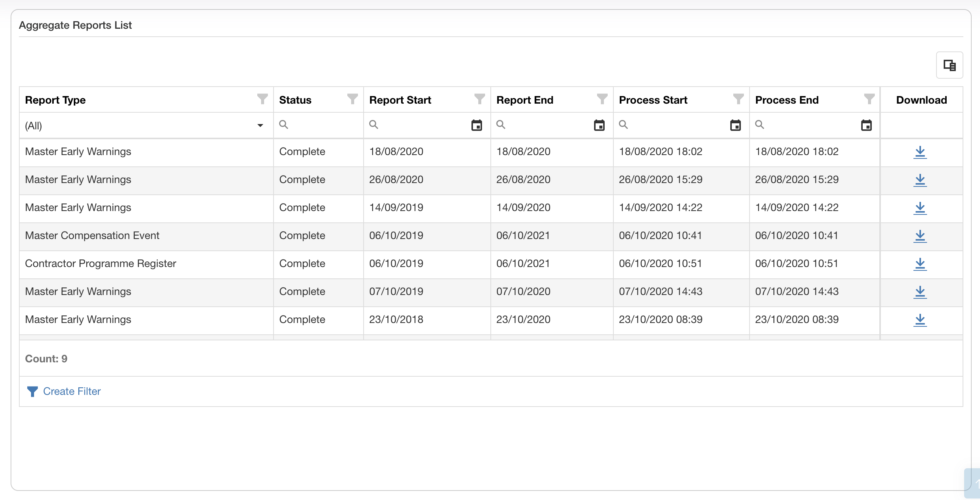This screenshot has width=980, height=500.
Task: Select the 06/10/2020 10:41 Process Start cell
Action: (x=681, y=236)
